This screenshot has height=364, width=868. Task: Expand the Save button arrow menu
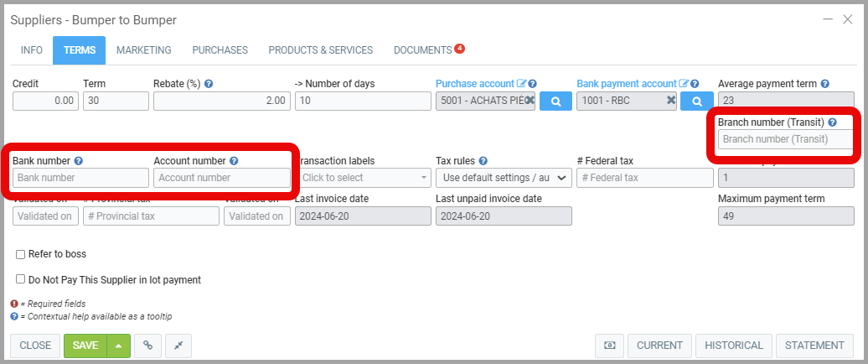[118, 346]
